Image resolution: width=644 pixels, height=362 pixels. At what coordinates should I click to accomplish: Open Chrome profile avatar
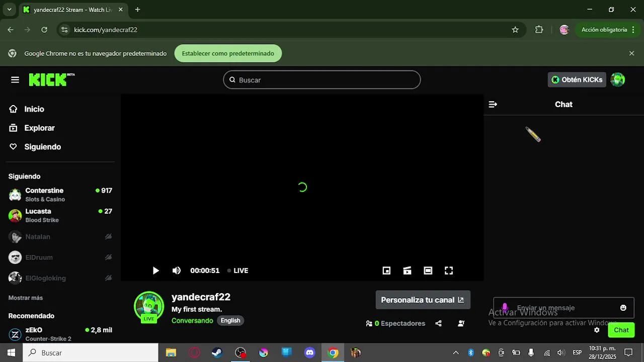564,30
